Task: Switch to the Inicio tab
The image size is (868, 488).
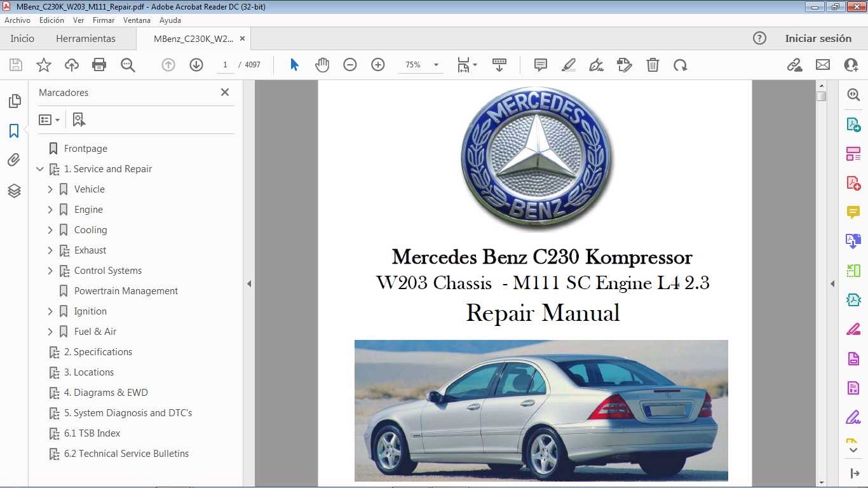Action: coord(22,38)
